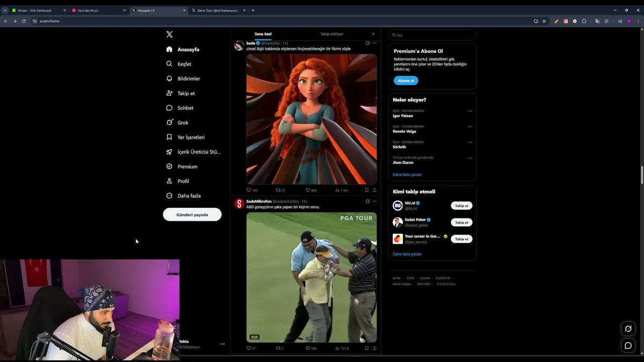Expand Daha fazla in the sidebar
644x362 pixels.
[x=183, y=196]
